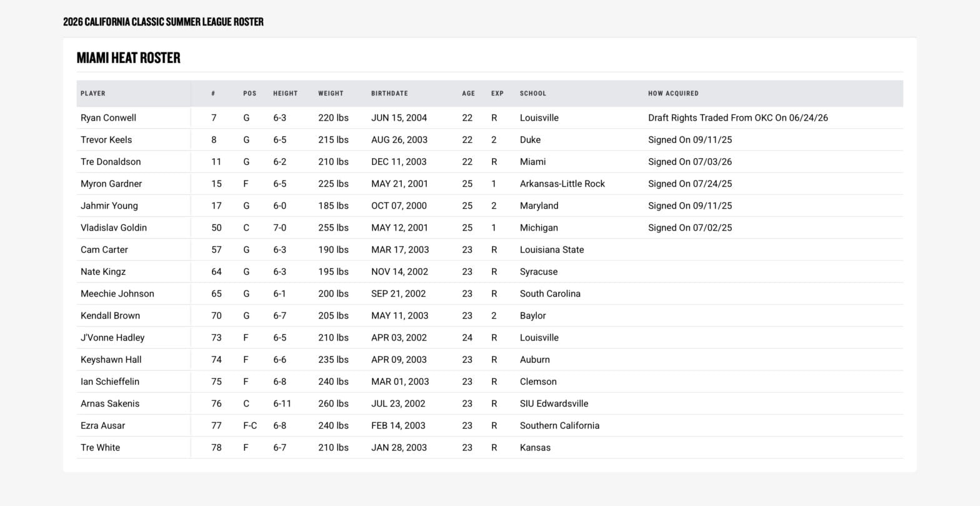The width and height of the screenshot is (980, 506).
Task: Select Vladislav Goldin player name
Action: pos(114,228)
